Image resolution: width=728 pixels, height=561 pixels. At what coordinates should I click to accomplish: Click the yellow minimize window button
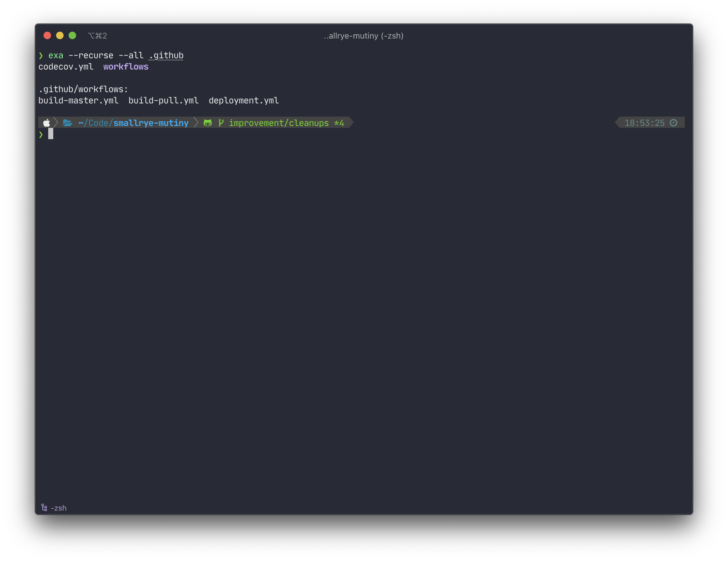coord(60,35)
